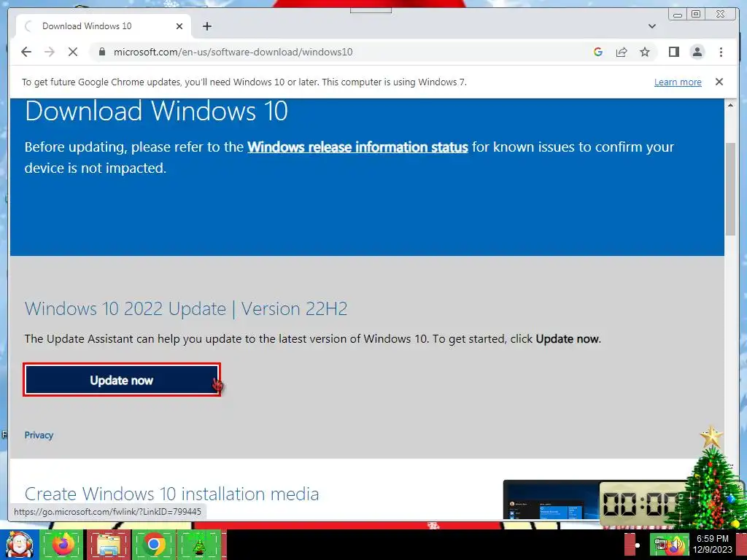The width and height of the screenshot is (747, 560).
Task: Click the Windows 10 2022 Update heading
Action: click(186, 308)
